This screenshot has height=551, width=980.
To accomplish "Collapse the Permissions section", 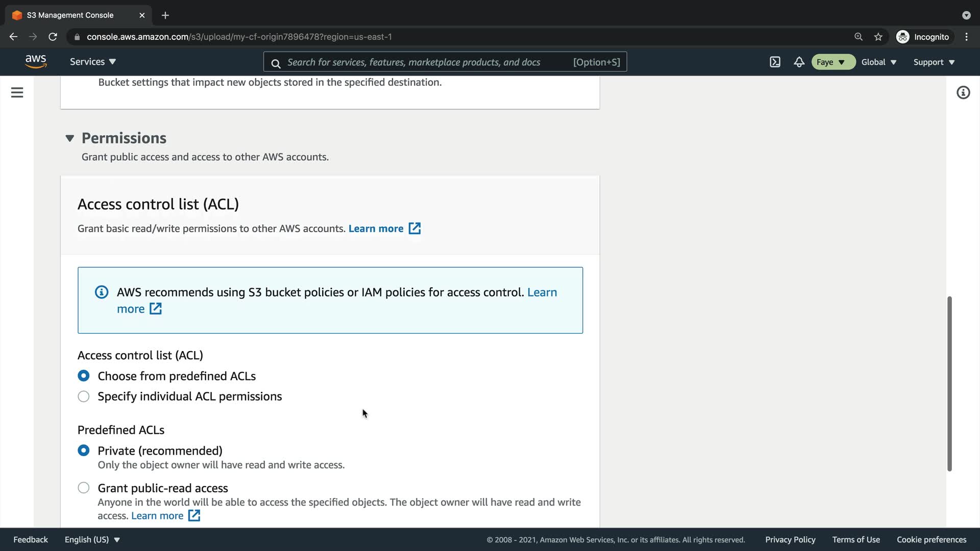I will [x=70, y=138].
